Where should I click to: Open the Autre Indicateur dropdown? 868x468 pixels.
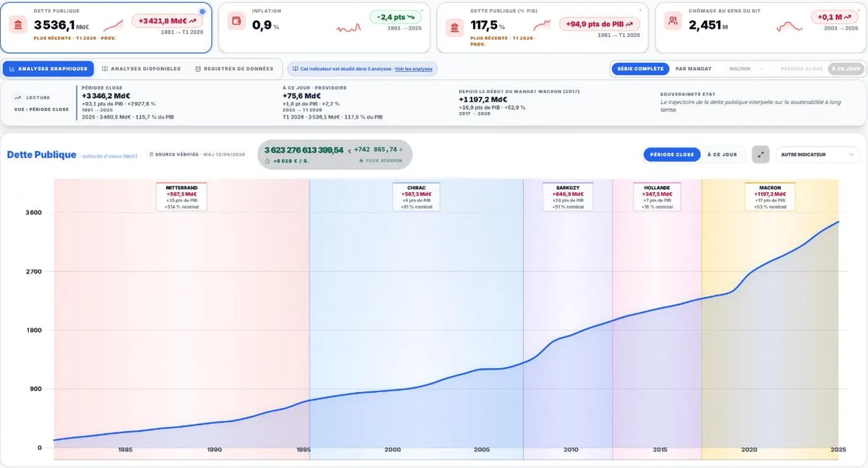[x=818, y=154]
